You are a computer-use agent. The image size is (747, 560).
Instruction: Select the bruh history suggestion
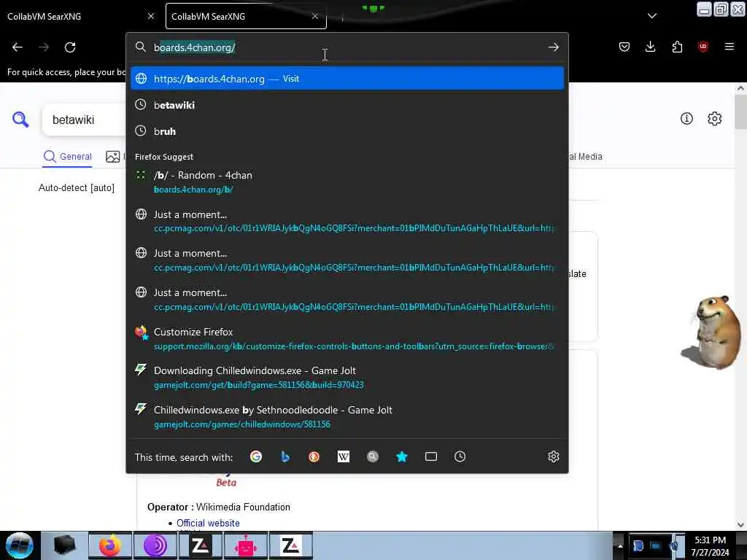coord(347,131)
